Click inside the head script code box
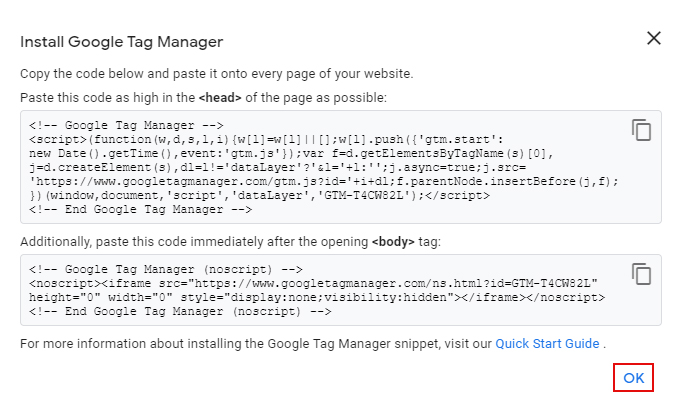Image resolution: width=684 pixels, height=414 pixels. [341, 167]
